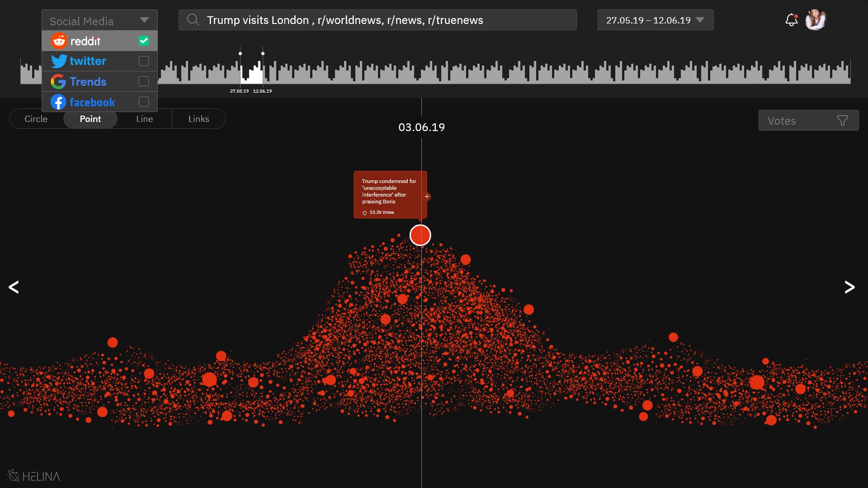Open the user profile avatar

pos(816,20)
